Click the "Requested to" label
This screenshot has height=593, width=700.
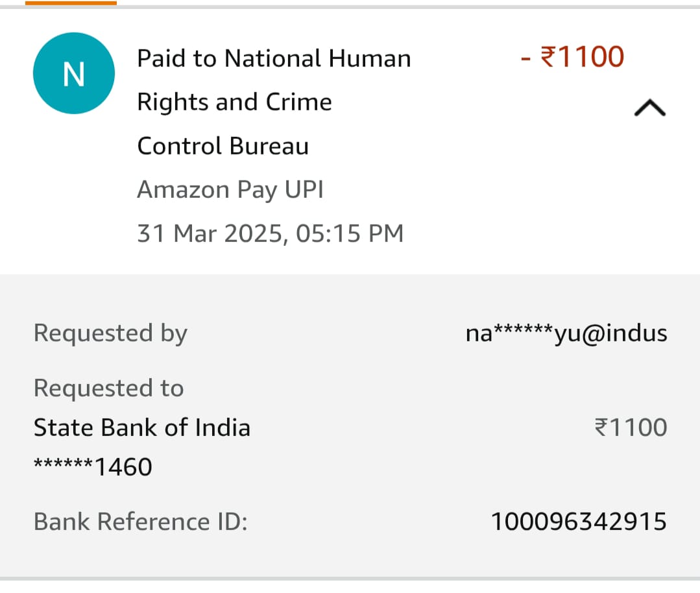coord(108,388)
